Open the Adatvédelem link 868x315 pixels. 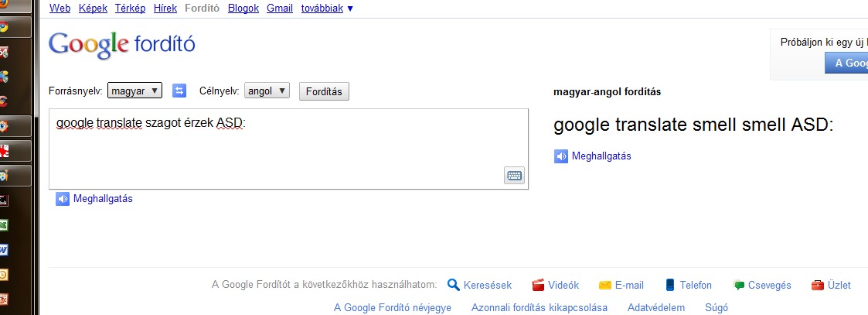656,307
